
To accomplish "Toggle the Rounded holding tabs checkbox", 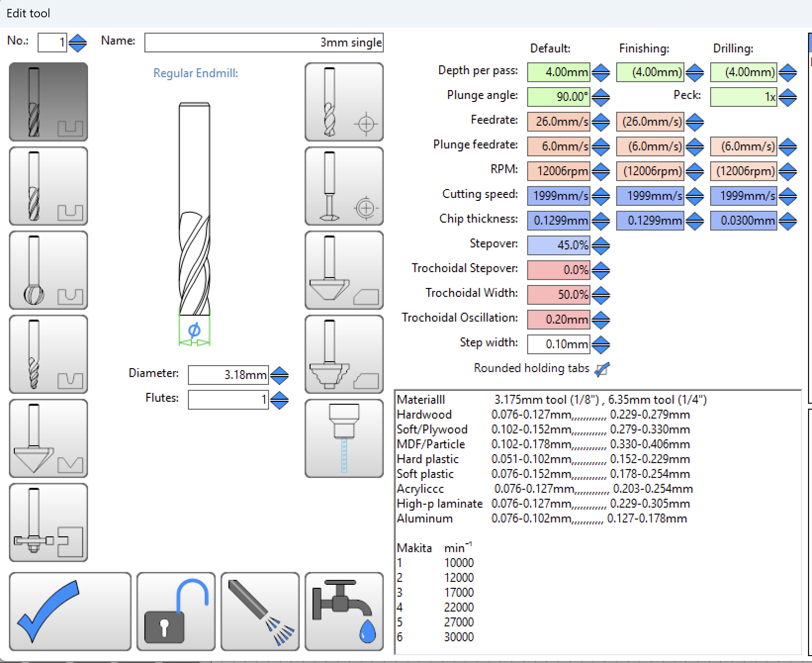I will (602, 369).
